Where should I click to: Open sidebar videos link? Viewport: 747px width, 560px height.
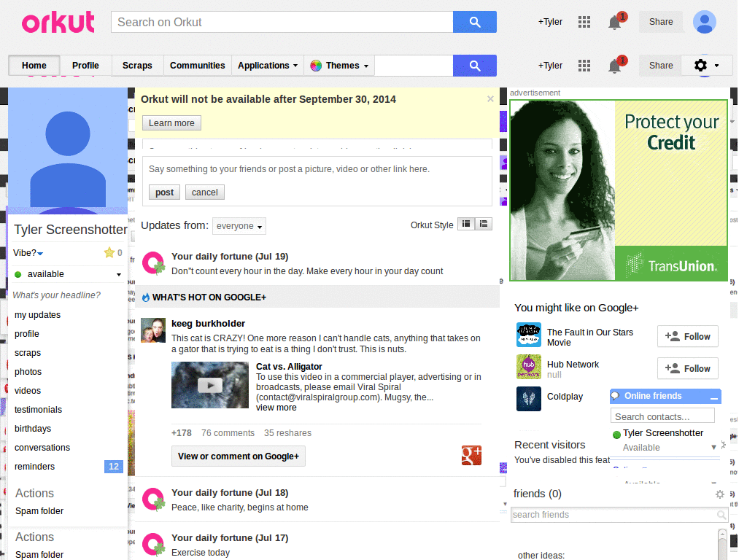click(28, 391)
